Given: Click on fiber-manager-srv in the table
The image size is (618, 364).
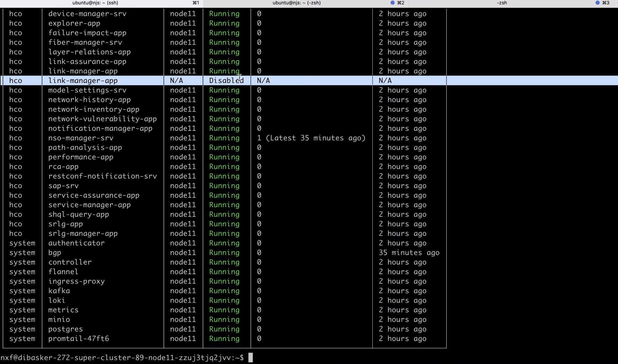Looking at the screenshot, I should tap(85, 42).
